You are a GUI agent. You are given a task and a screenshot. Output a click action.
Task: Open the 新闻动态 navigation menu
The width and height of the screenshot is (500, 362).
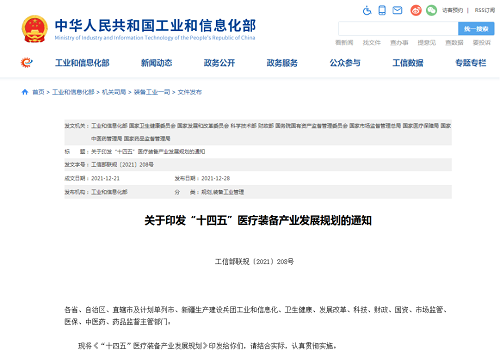pyautogui.click(x=156, y=63)
